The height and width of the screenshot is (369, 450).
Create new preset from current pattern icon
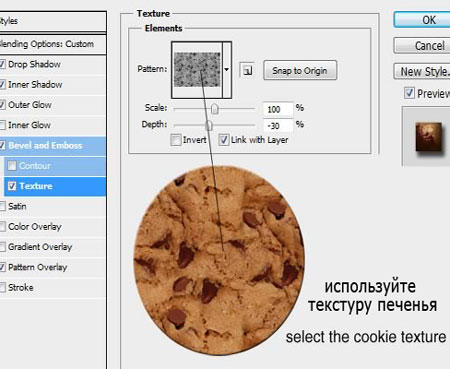pyautogui.click(x=247, y=70)
